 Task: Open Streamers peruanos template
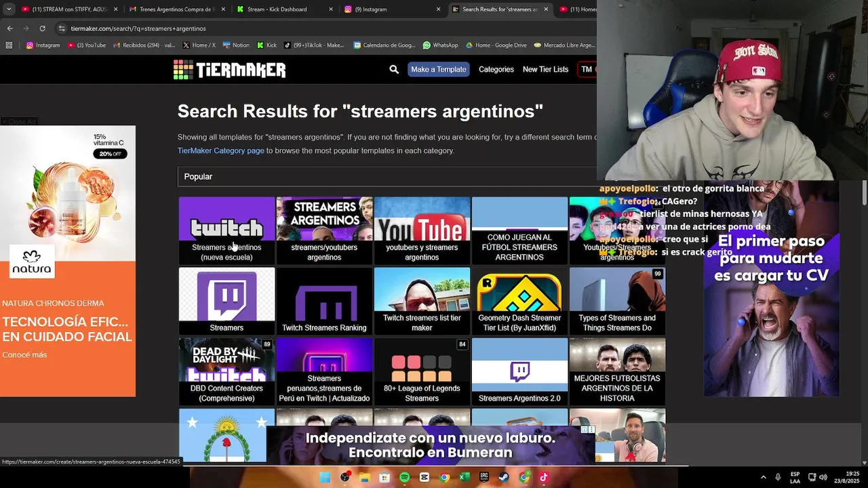[324, 371]
